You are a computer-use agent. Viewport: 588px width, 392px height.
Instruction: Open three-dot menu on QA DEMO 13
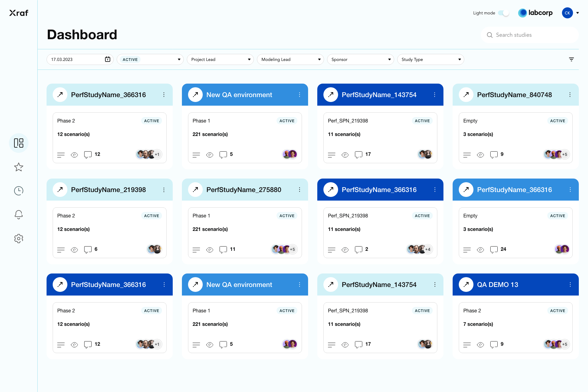coord(570,285)
